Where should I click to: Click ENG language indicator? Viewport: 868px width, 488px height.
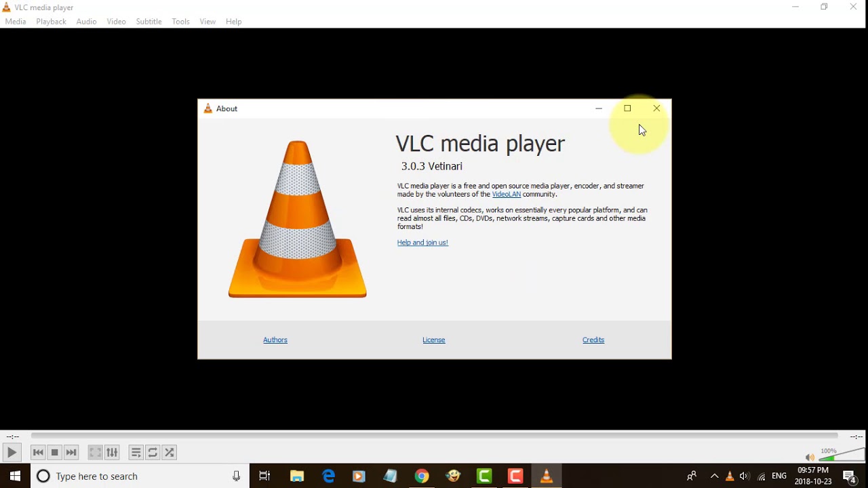coord(779,476)
